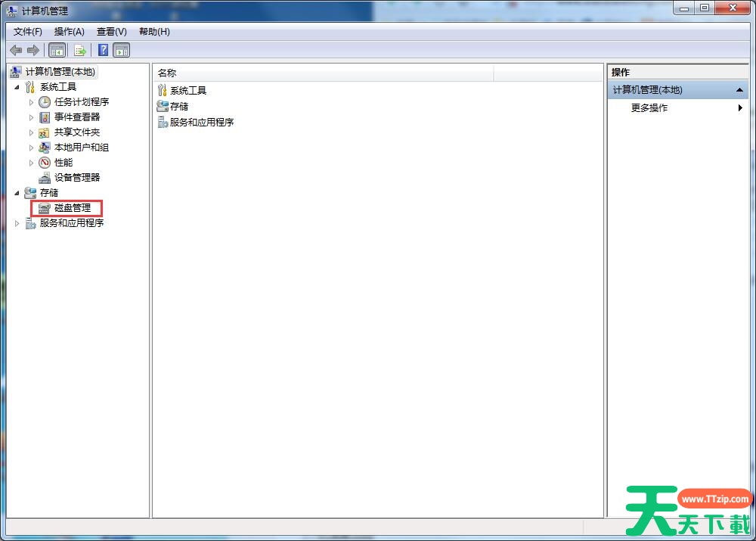Click the 性能 monitor icon

click(45, 163)
